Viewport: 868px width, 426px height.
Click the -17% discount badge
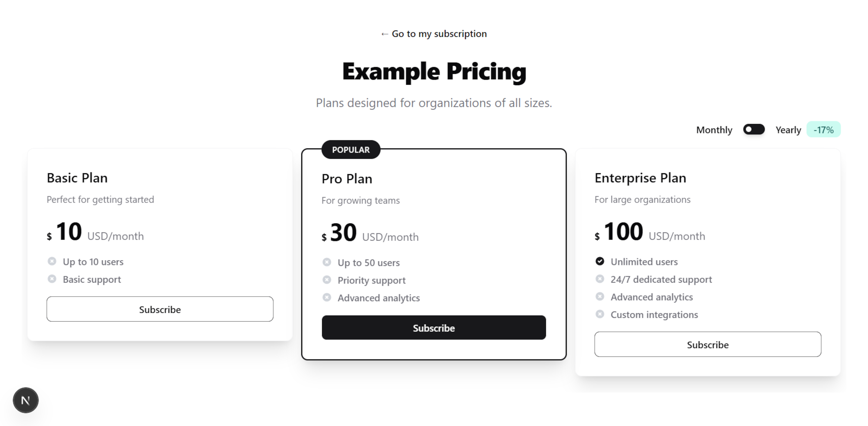[x=824, y=129]
